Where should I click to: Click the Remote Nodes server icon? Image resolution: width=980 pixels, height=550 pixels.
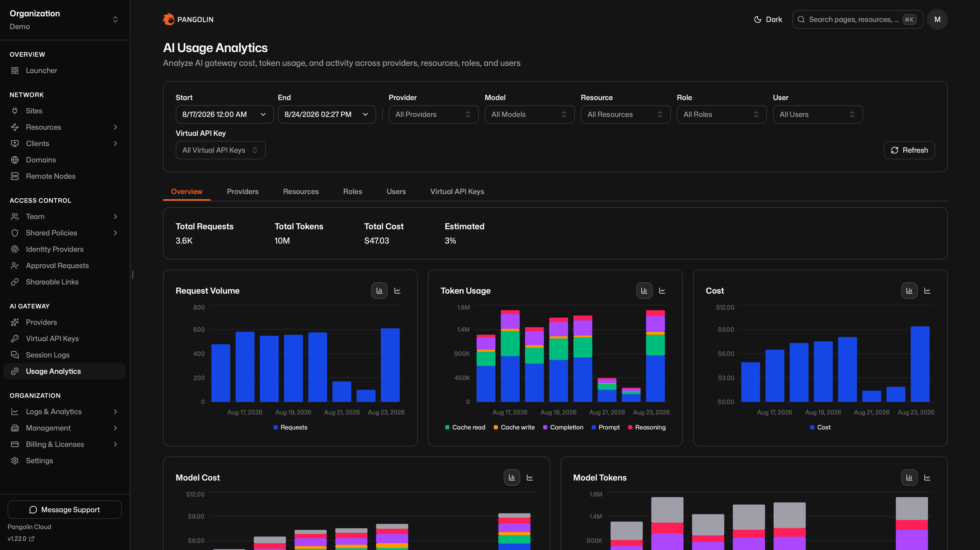tap(15, 176)
